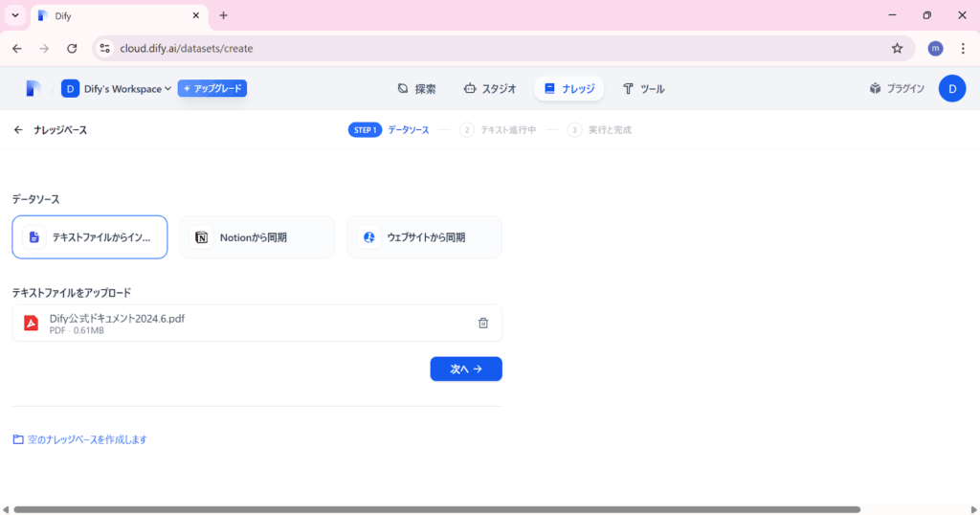The height and width of the screenshot is (515, 980).
Task: Click the site information icon in address bar
Action: click(104, 48)
